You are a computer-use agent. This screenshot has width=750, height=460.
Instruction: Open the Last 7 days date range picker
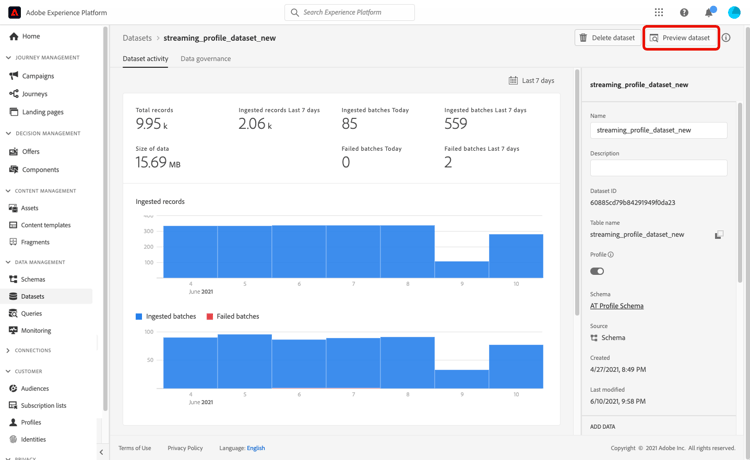tap(531, 80)
